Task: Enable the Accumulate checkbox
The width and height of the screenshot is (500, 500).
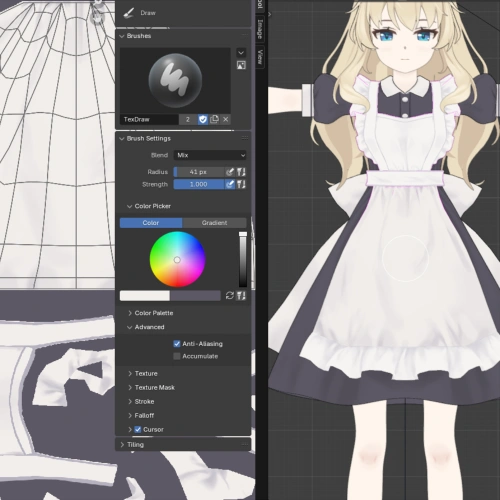Action: [177, 356]
